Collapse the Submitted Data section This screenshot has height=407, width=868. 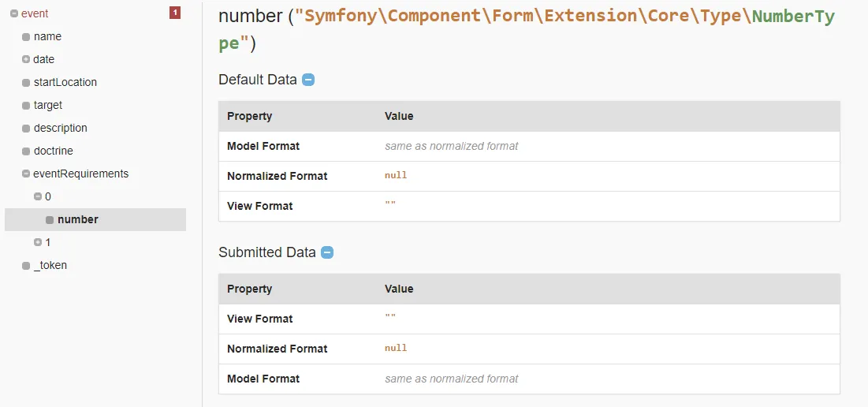pos(327,252)
